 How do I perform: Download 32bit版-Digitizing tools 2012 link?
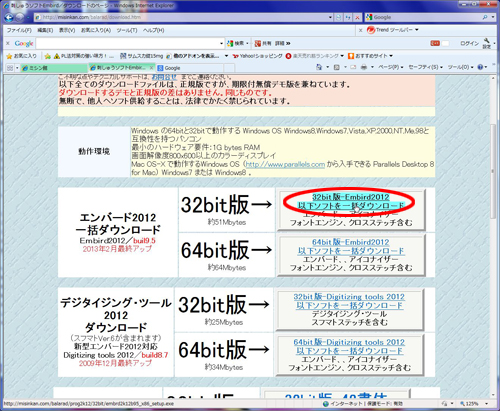(x=349, y=301)
